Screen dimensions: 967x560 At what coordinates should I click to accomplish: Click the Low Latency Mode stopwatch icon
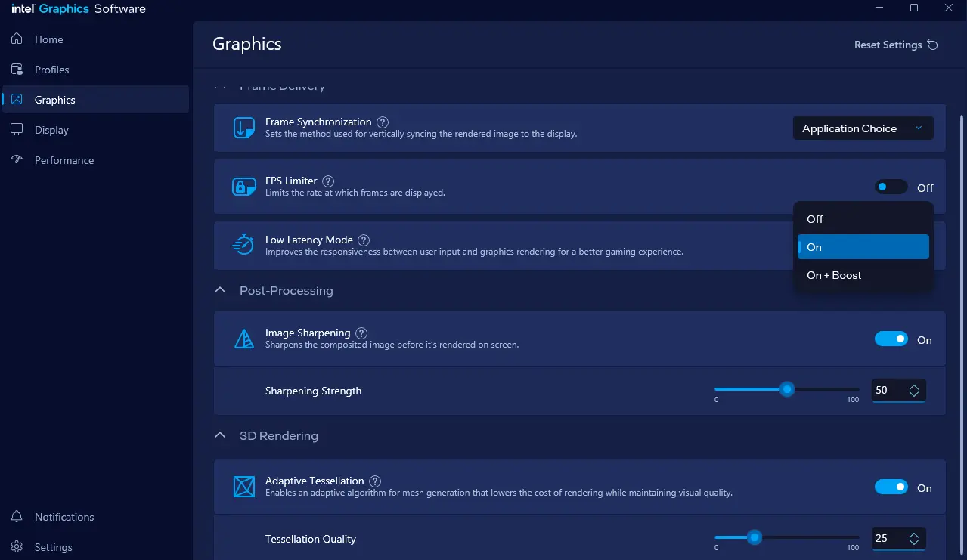[x=243, y=245]
